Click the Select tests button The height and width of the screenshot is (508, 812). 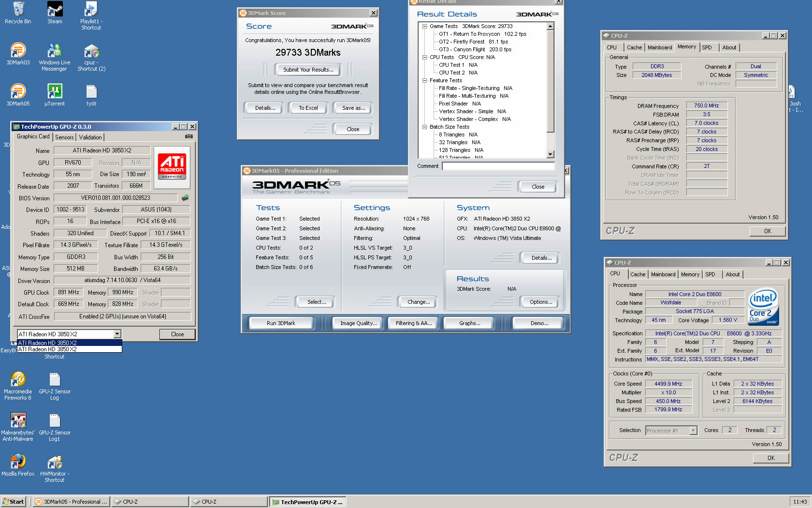[x=316, y=302]
